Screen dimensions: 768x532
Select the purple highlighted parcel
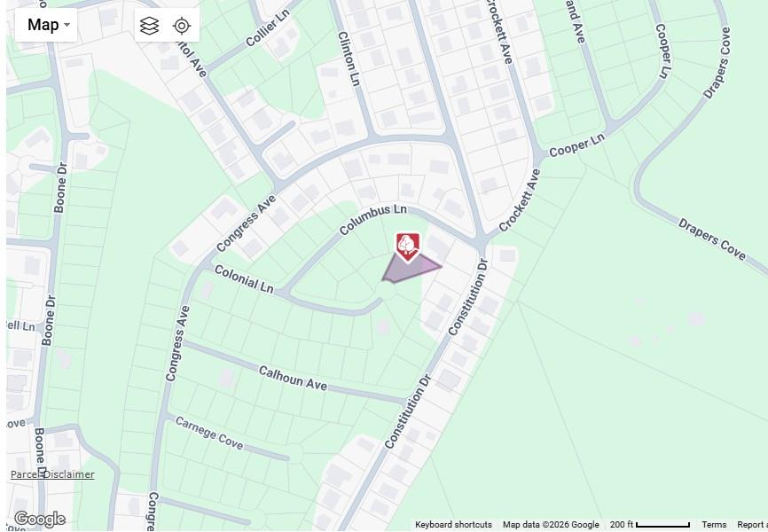tap(411, 269)
